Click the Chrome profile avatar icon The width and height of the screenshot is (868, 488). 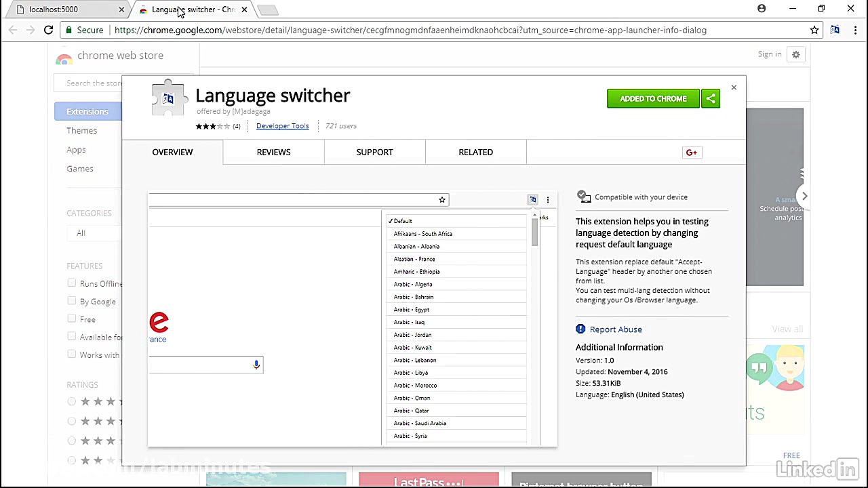pyautogui.click(x=762, y=9)
